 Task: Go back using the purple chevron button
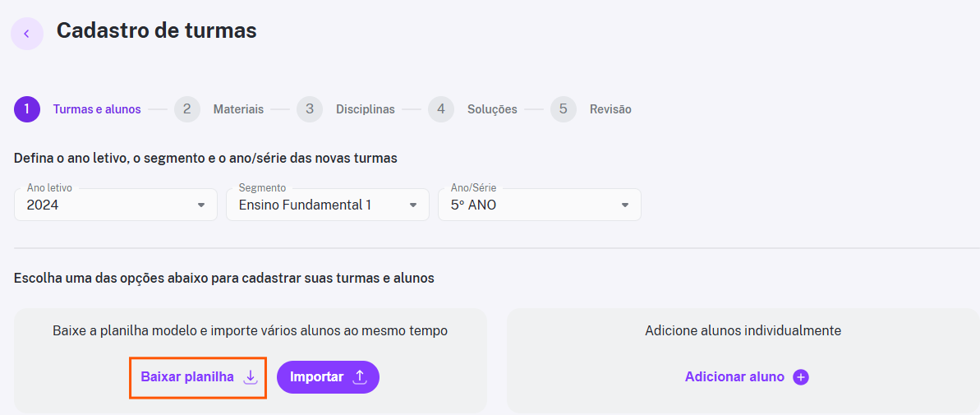27,34
